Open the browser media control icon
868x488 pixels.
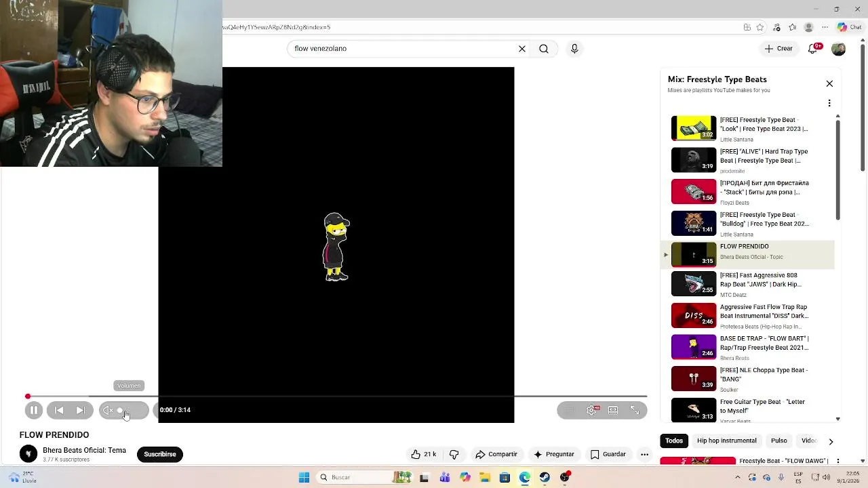click(776, 27)
